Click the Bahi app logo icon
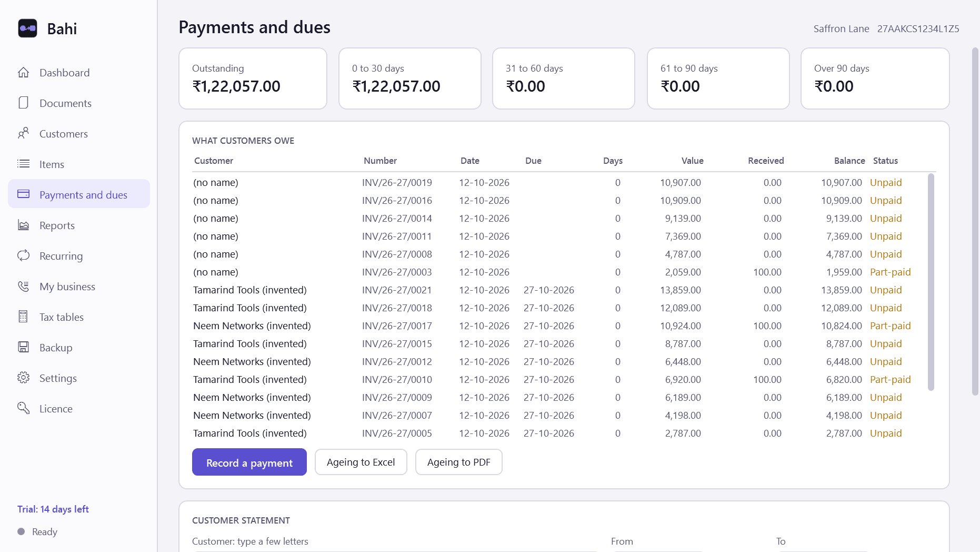The height and width of the screenshot is (552, 980). pyautogui.click(x=27, y=28)
